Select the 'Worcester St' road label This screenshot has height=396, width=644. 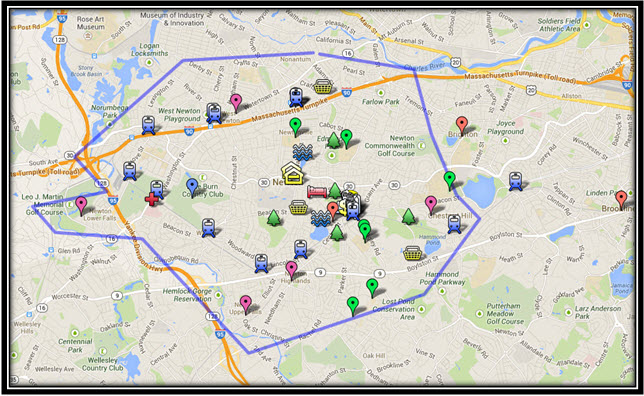[70, 297]
